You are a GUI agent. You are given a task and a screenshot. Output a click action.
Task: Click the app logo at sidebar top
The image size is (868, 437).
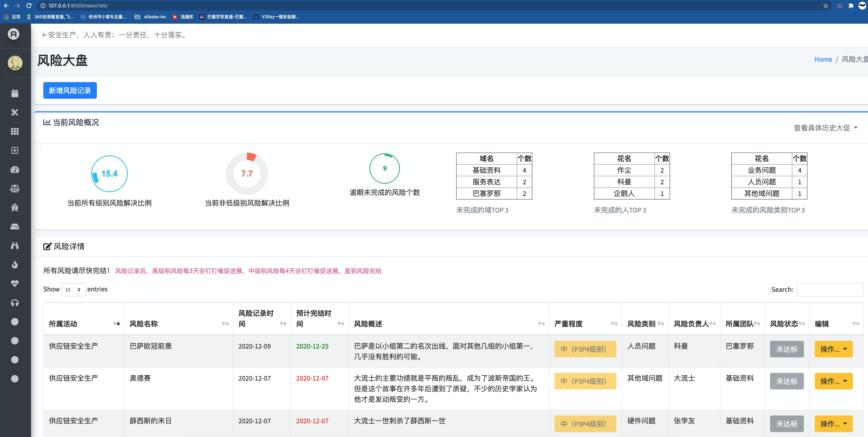(x=14, y=34)
